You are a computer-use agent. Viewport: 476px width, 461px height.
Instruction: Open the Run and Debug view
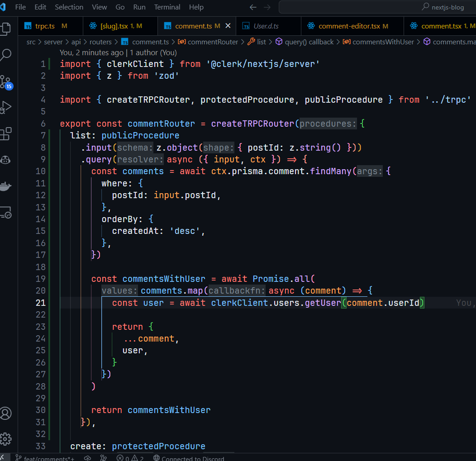click(6, 108)
